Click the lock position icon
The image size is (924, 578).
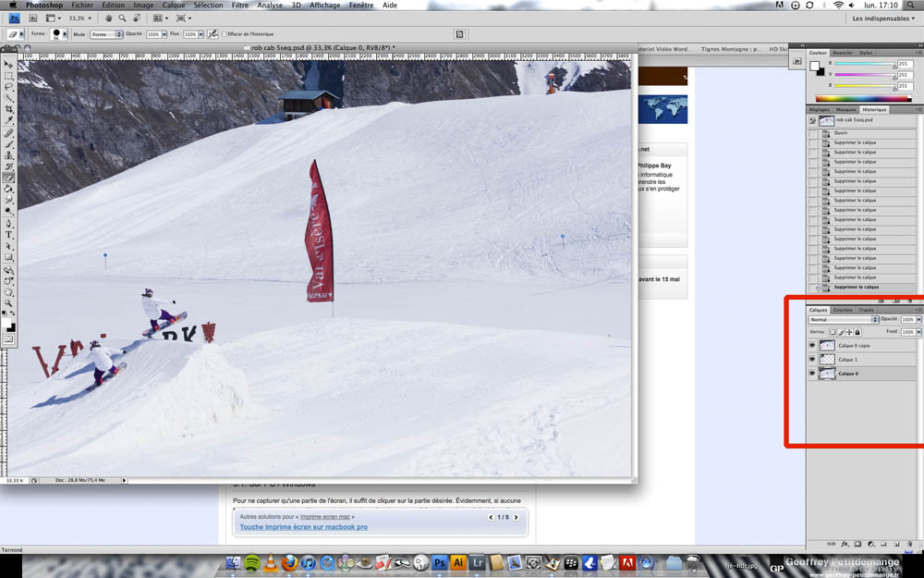pyautogui.click(x=849, y=332)
